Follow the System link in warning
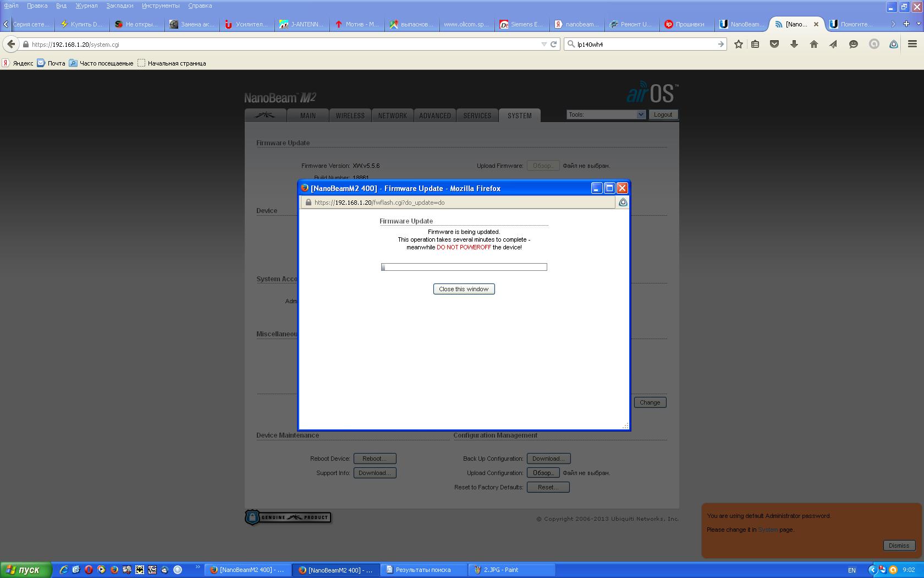 click(x=768, y=530)
